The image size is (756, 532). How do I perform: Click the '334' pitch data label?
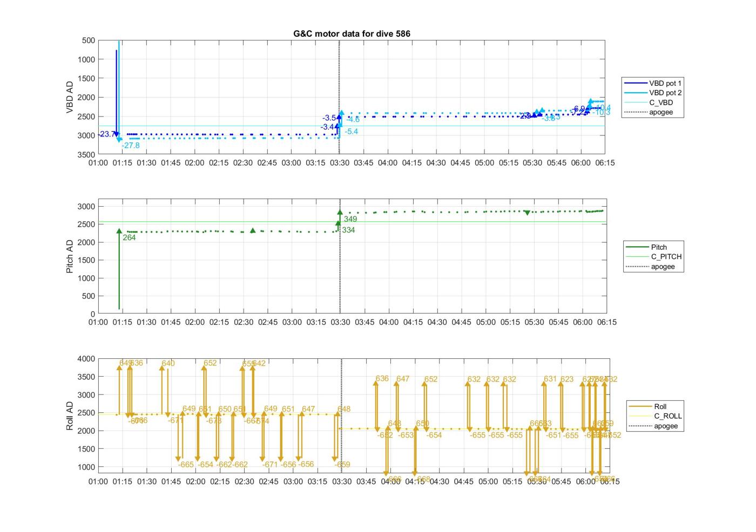pos(349,230)
